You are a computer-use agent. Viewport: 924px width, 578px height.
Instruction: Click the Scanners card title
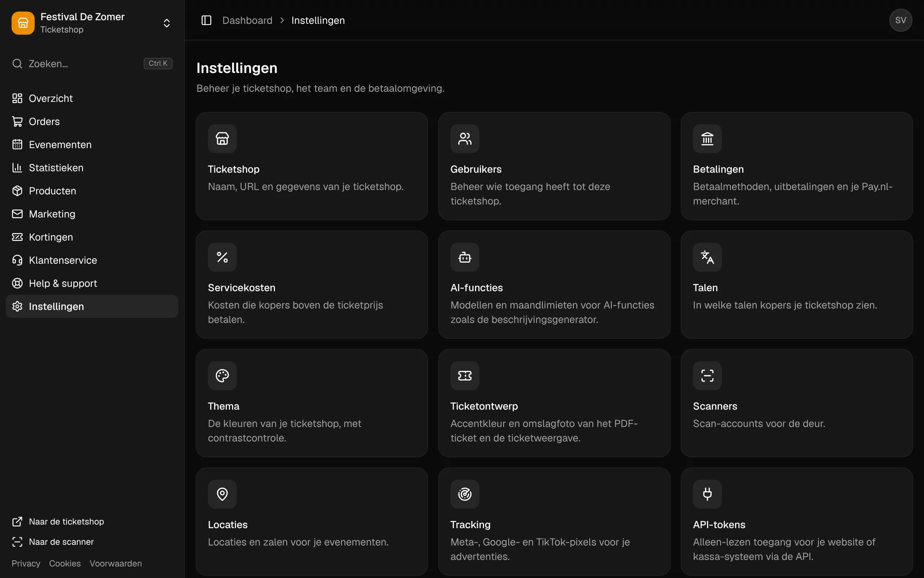coord(715,406)
